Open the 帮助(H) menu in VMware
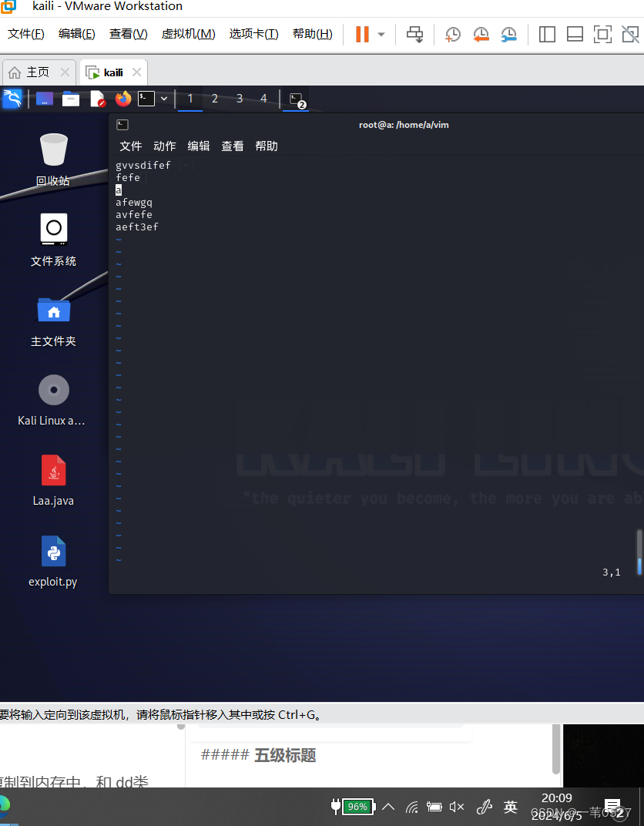 313,34
